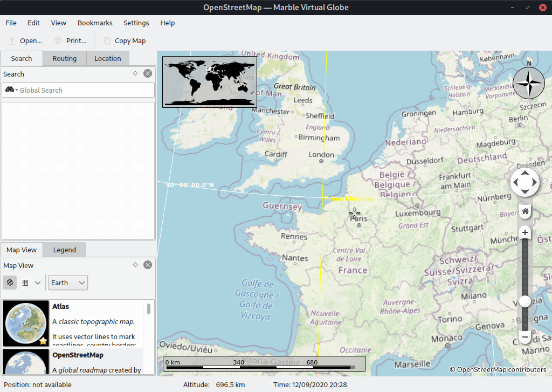Open the Edit menu
Viewport: 552px width, 392px height.
33,23
